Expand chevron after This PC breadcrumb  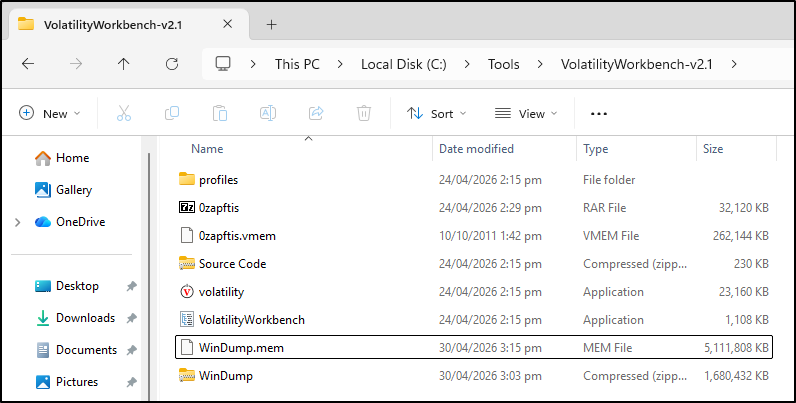point(340,64)
